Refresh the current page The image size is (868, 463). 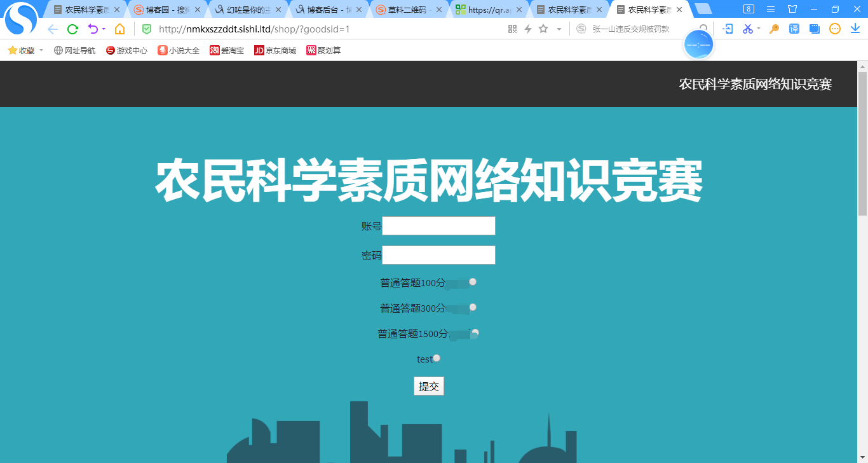pos(72,29)
